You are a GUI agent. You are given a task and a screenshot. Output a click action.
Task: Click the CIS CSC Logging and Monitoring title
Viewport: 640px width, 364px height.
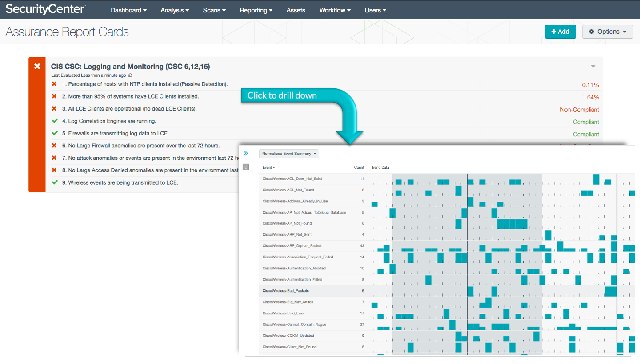[131, 67]
